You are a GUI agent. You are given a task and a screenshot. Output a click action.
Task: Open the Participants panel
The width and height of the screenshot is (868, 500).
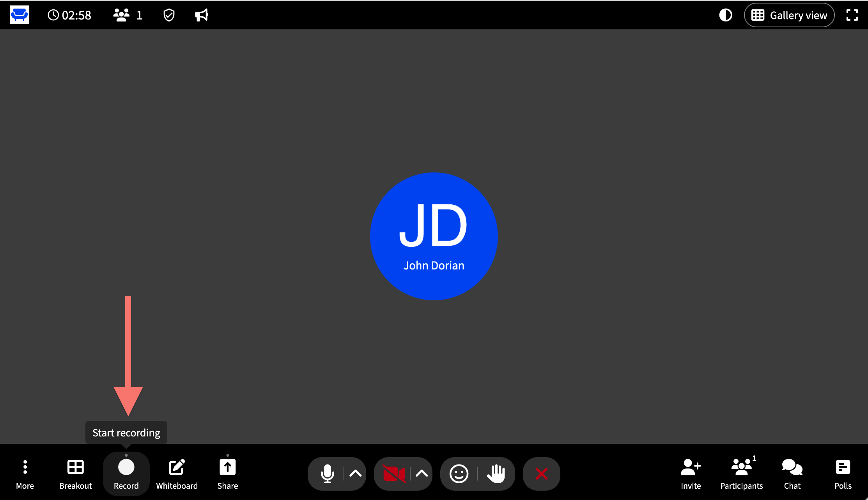pyautogui.click(x=741, y=473)
